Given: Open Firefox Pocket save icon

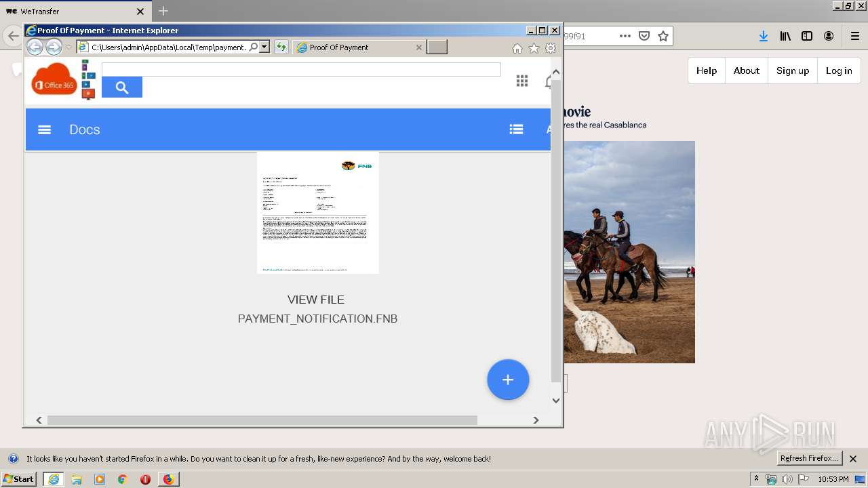Looking at the screenshot, I should 644,36.
